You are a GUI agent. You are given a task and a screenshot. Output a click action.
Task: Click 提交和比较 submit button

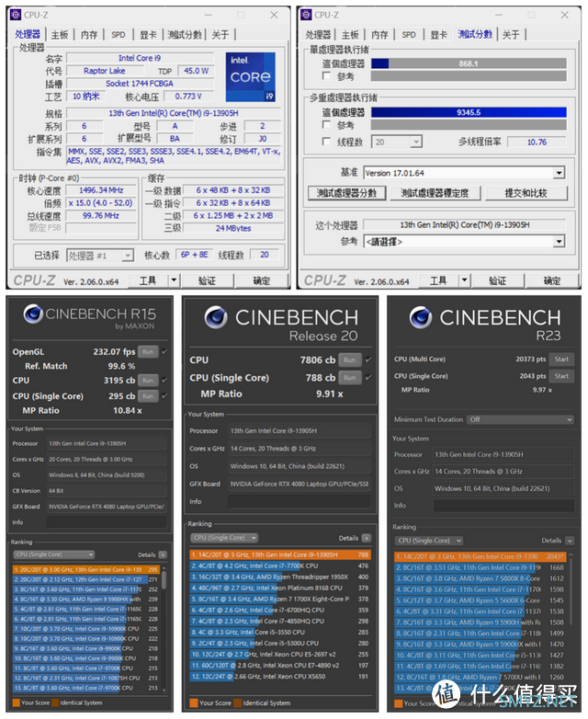click(526, 193)
